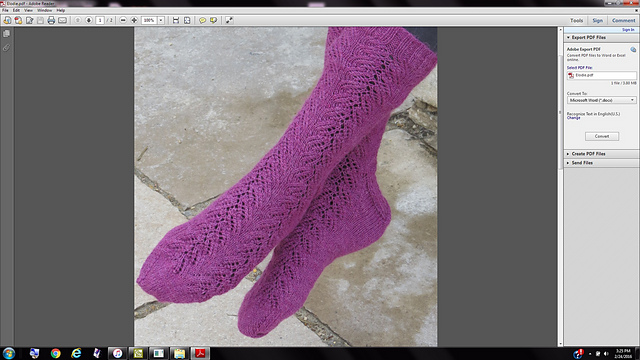The width and height of the screenshot is (640, 360).
Task: Click the Sign In link
Action: pyautogui.click(x=628, y=30)
